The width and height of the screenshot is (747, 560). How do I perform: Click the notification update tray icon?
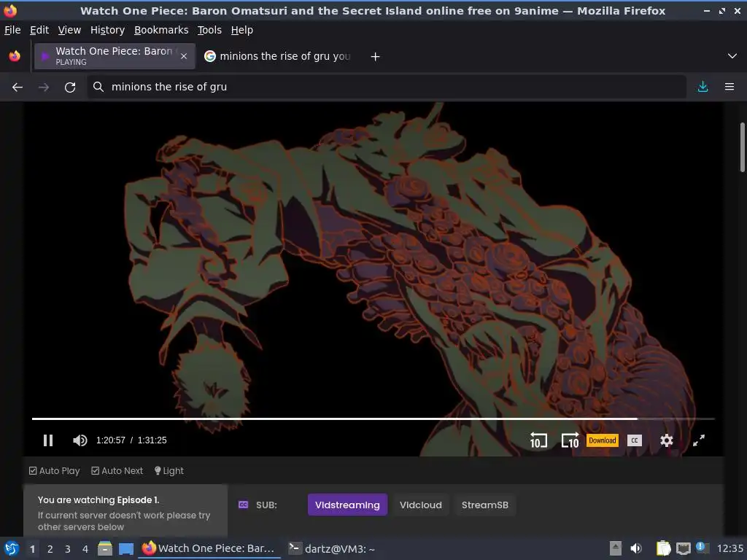pos(703,548)
